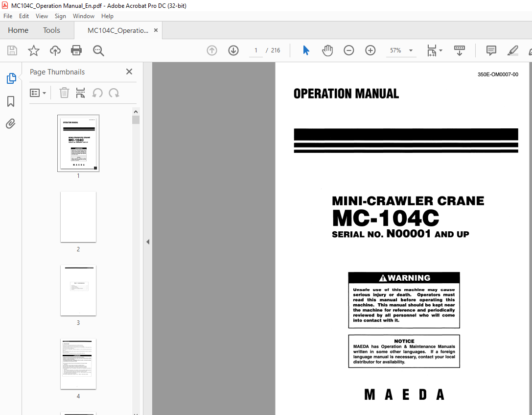Open the zoom level 57% dropdown
Viewport: 532px width, 415px height.
tap(411, 50)
